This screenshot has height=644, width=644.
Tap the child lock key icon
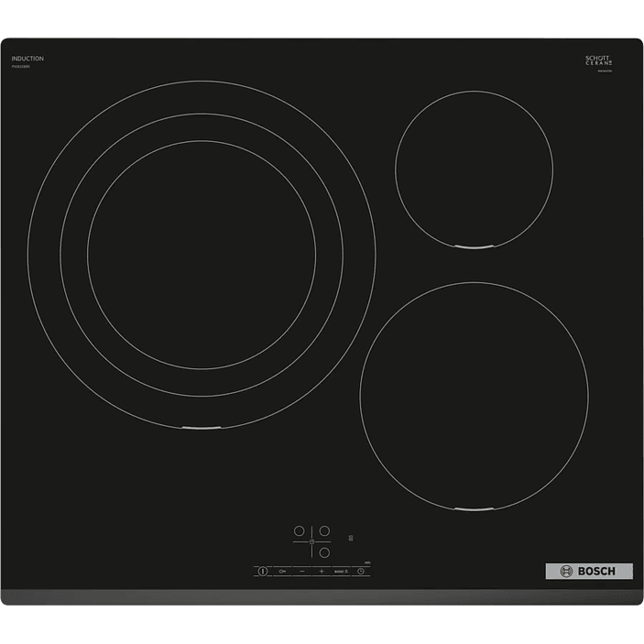282,570
